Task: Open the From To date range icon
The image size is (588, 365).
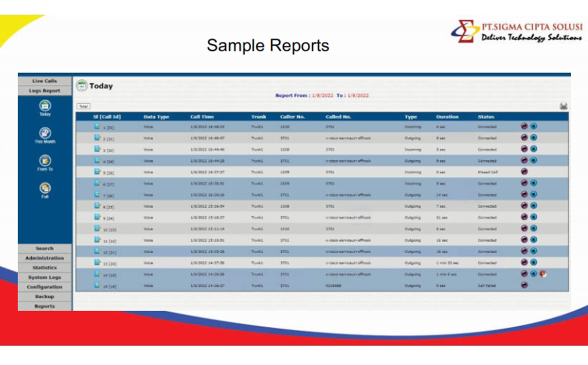Action: point(45,161)
